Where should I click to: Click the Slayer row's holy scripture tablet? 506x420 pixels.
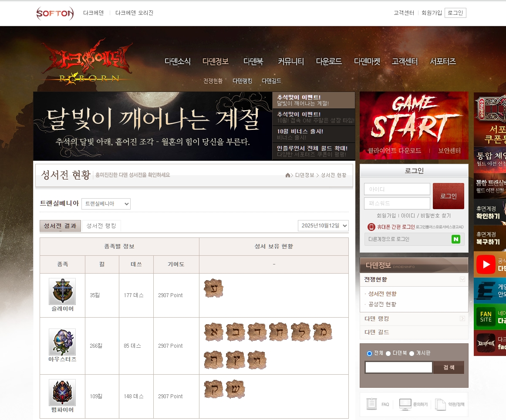tap(214, 288)
